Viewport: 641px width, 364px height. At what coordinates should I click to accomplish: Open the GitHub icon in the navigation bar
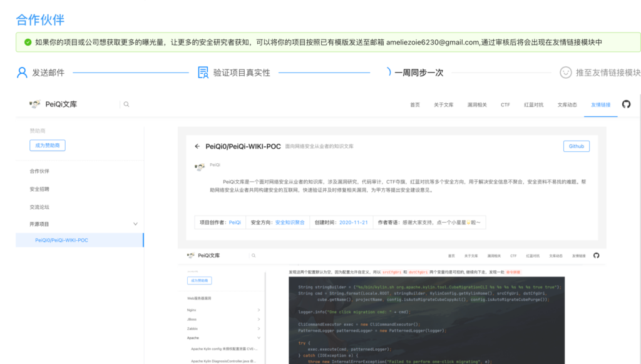click(x=625, y=104)
